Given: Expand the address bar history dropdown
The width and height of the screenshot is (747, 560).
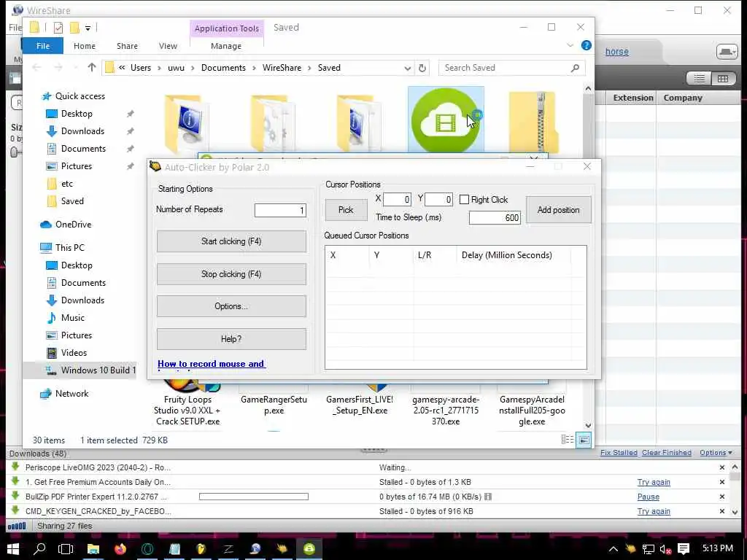Looking at the screenshot, I should (407, 68).
